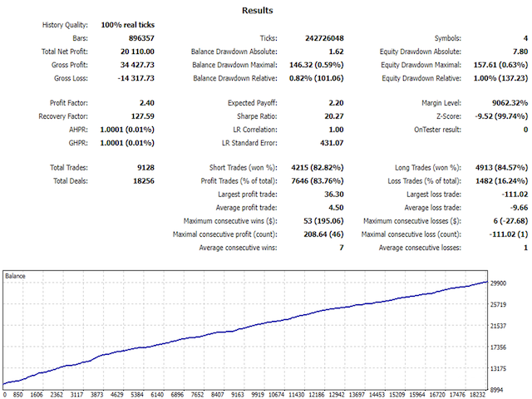Select the Recovery Factor value 127.59
This screenshot has width=532, height=399.
tap(143, 116)
